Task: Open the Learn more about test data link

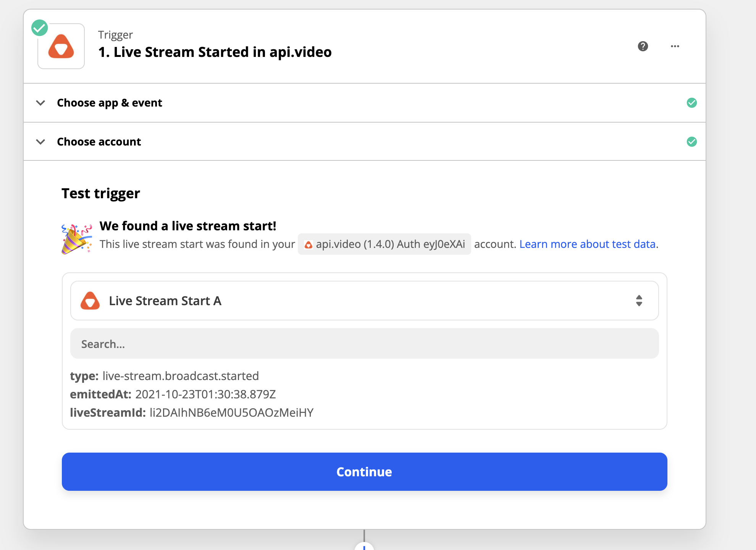Action: [588, 244]
